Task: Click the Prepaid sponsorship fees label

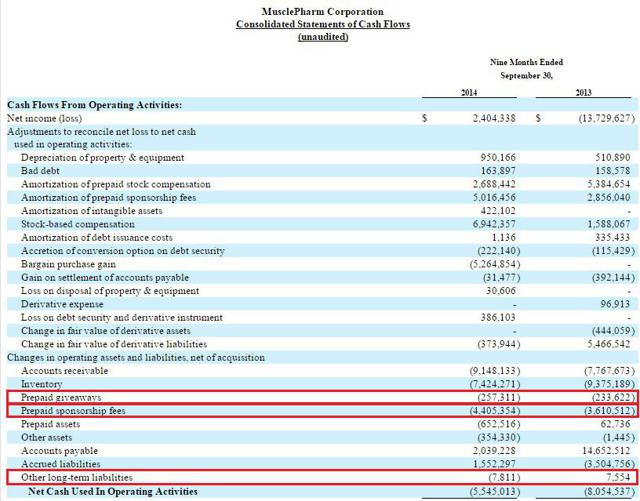Action: click(73, 411)
